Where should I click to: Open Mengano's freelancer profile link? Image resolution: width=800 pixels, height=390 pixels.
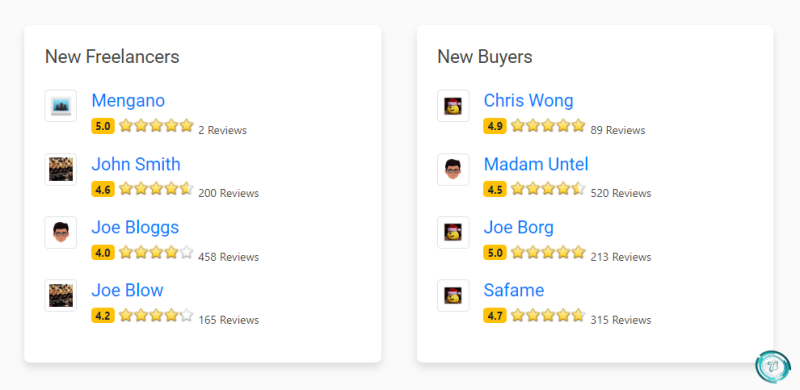point(128,101)
